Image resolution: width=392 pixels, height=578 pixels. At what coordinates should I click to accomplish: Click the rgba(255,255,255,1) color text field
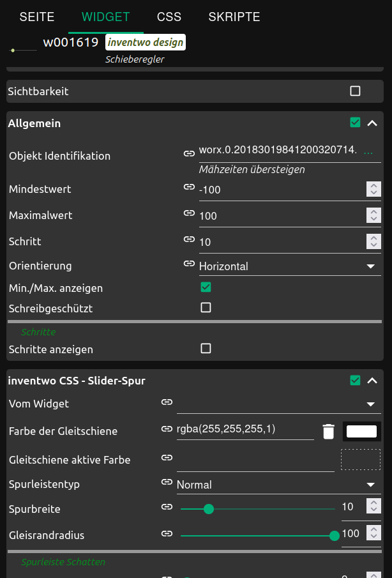click(245, 430)
